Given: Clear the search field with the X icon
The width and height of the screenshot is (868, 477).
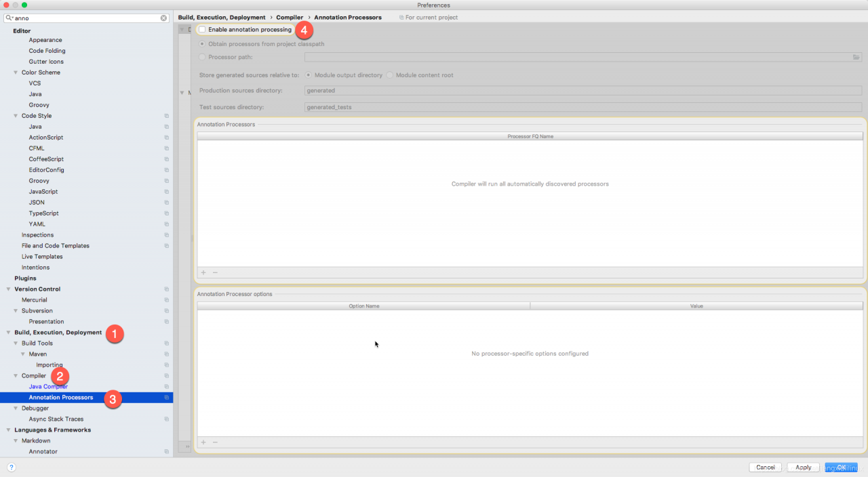Looking at the screenshot, I should 163,18.
